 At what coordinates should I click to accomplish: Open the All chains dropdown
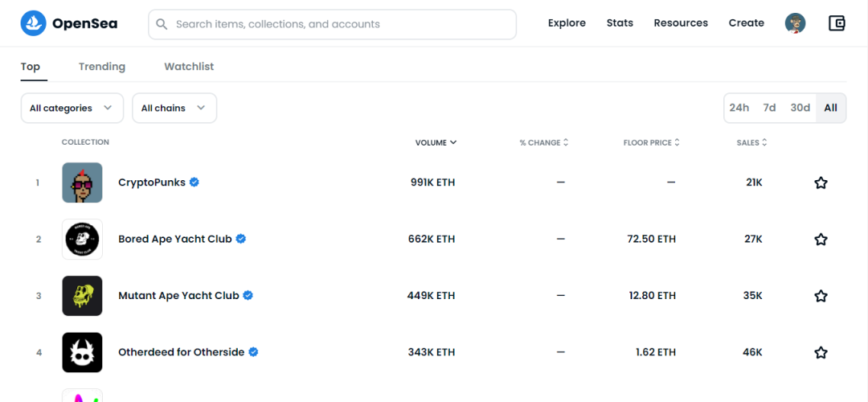[174, 109]
